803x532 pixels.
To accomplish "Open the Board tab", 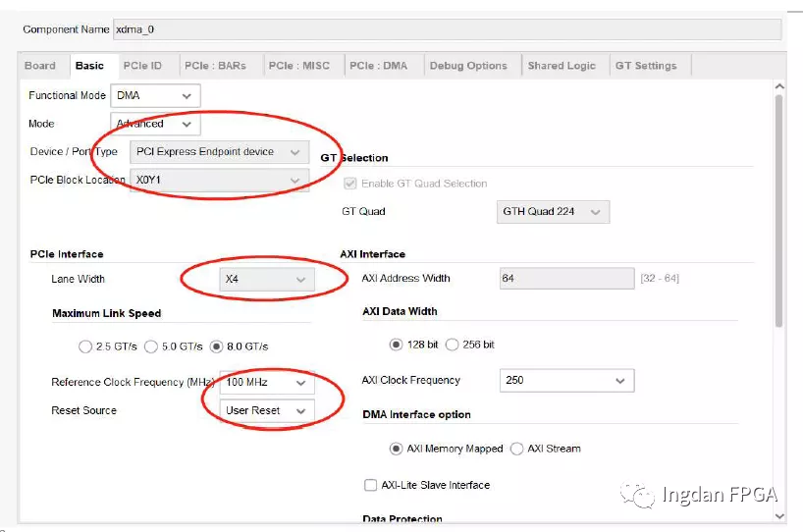I will pyautogui.click(x=40, y=66).
